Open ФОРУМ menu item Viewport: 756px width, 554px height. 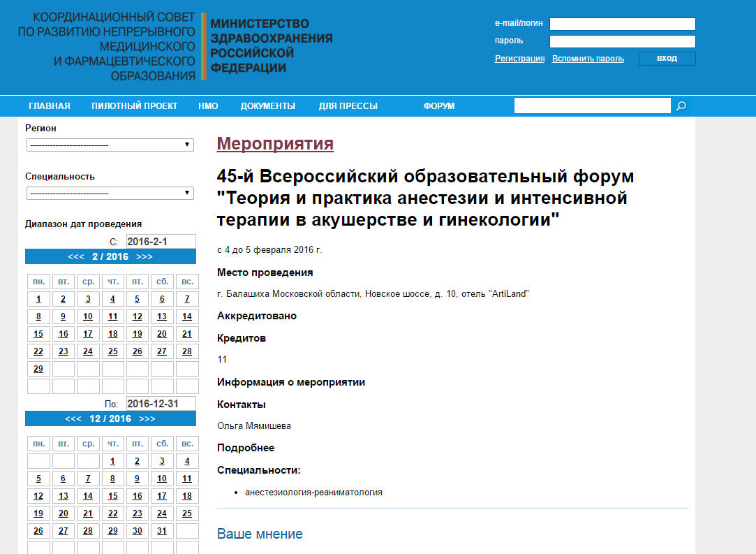click(x=439, y=105)
